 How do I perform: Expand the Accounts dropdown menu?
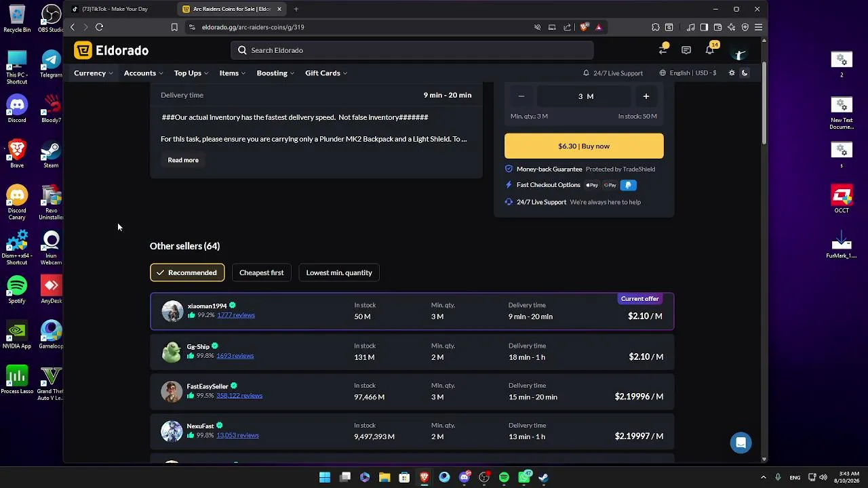coord(143,73)
